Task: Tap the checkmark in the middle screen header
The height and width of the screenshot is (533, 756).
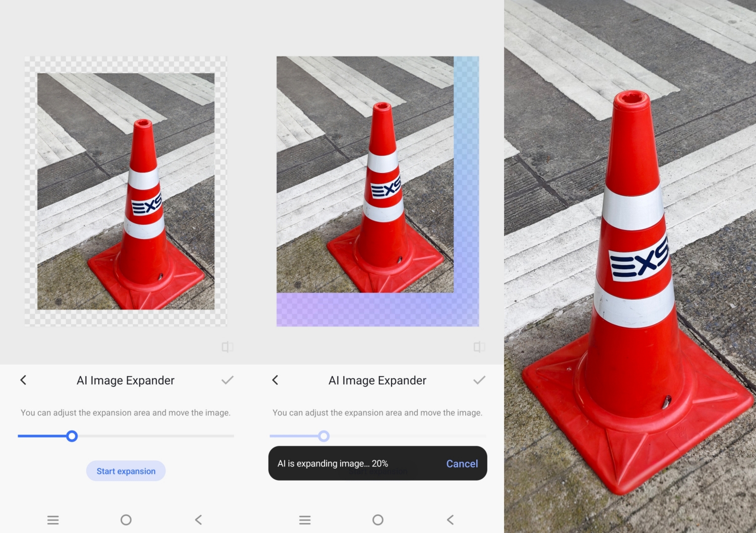Action: pos(479,380)
